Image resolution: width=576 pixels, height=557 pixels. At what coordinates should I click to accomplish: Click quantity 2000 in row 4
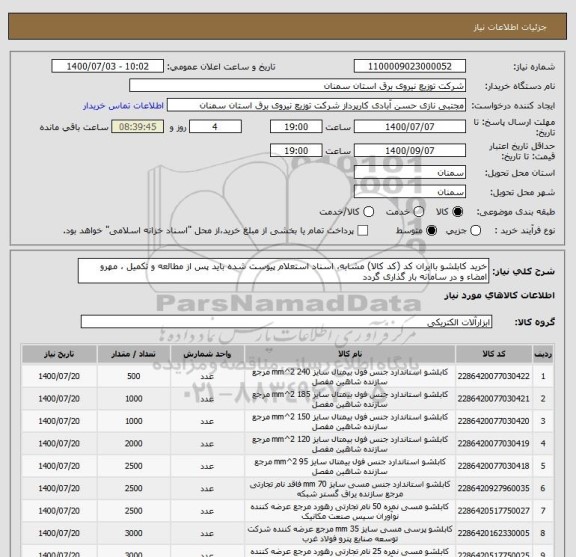coord(133,444)
